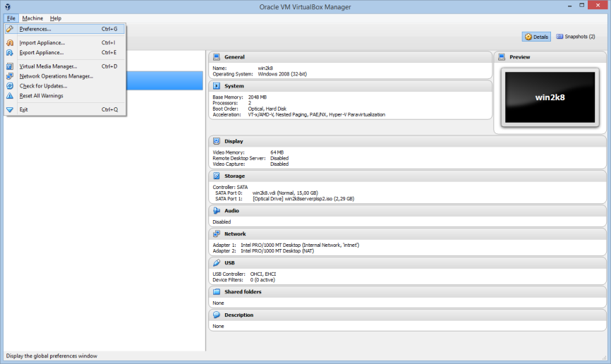The height and width of the screenshot is (364, 611).
Task: Click the Shared folders icon
Action: pyautogui.click(x=217, y=291)
